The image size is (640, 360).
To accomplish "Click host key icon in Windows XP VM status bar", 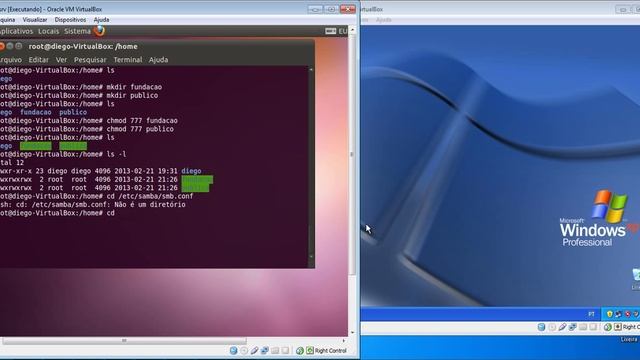I will [618, 327].
